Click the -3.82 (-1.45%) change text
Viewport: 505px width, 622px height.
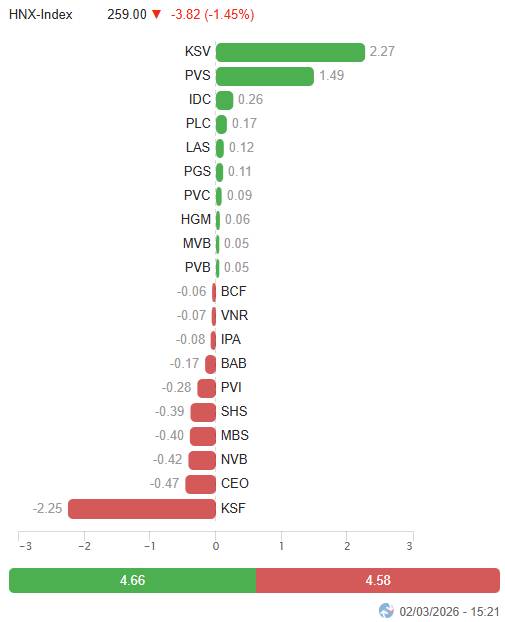tap(213, 15)
